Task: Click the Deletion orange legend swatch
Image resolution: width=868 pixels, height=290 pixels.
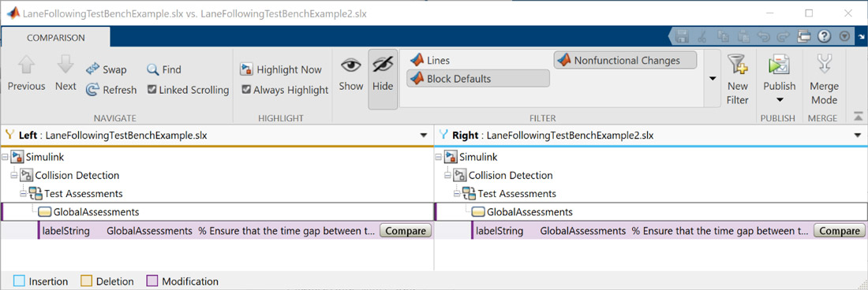Action: click(x=86, y=281)
